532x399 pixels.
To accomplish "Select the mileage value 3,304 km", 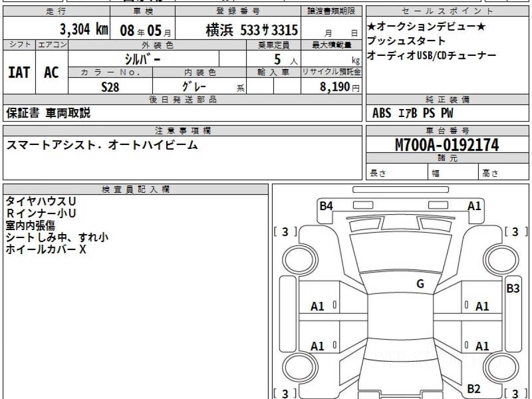I will 84,30.
